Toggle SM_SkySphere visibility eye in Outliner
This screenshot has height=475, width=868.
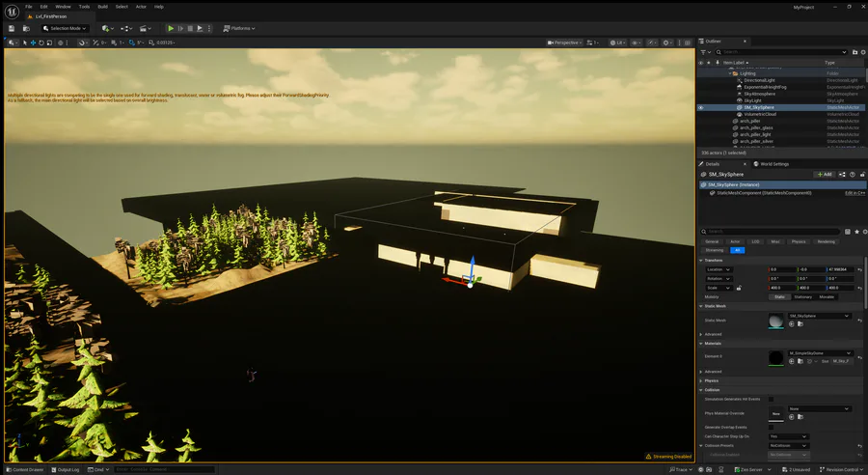pos(701,107)
